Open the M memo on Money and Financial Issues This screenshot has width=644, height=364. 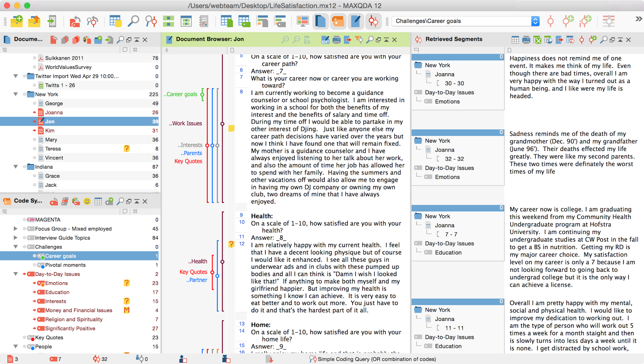point(126,310)
